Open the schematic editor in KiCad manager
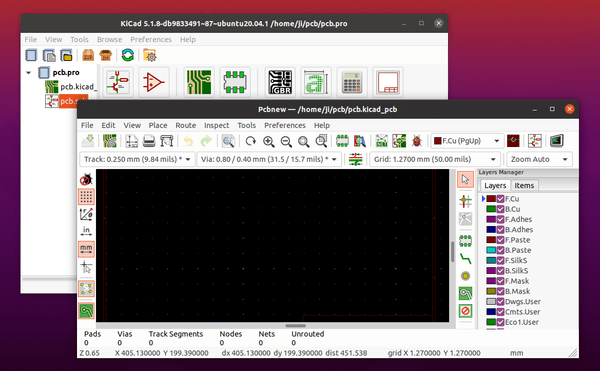Image resolution: width=600 pixels, height=371 pixels. [x=118, y=82]
